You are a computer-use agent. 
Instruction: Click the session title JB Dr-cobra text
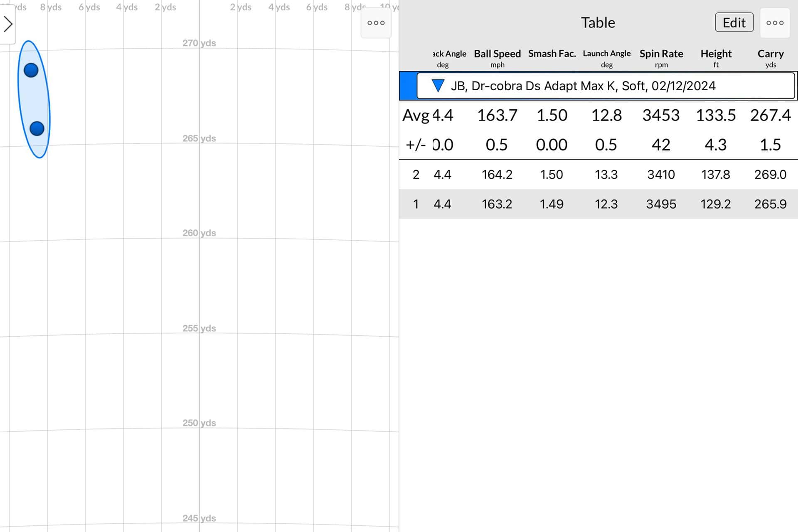583,86
